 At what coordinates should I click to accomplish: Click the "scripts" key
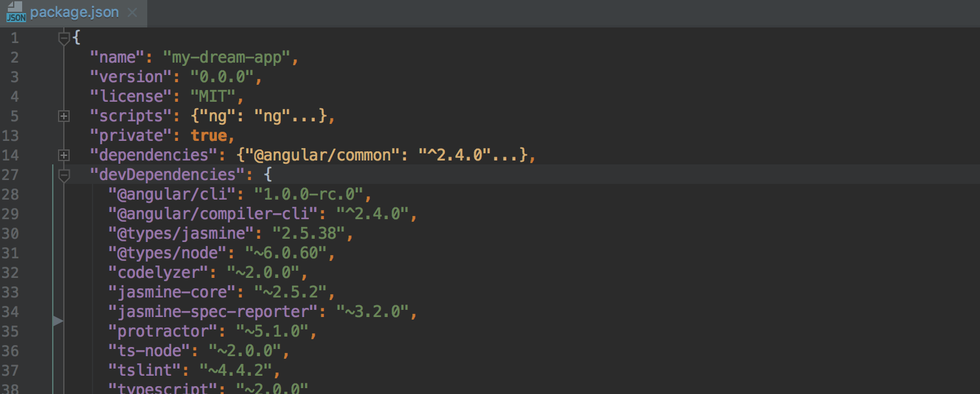point(131,116)
